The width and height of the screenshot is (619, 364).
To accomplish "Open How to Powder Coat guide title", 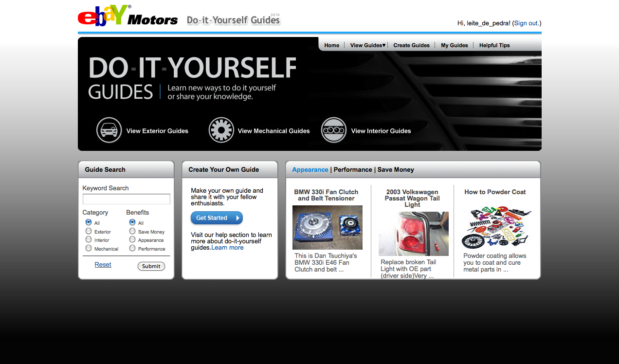I will click(495, 192).
